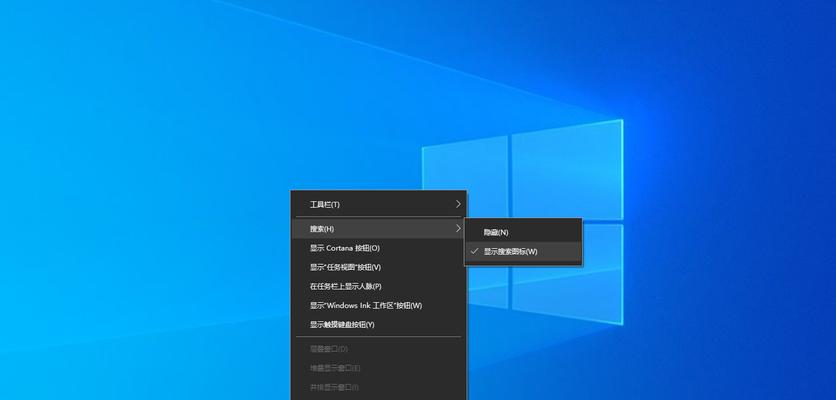The image size is (836, 400).
Task: Toggle 显示"任务视图"按钮(V) menu entry
Action: (379, 267)
